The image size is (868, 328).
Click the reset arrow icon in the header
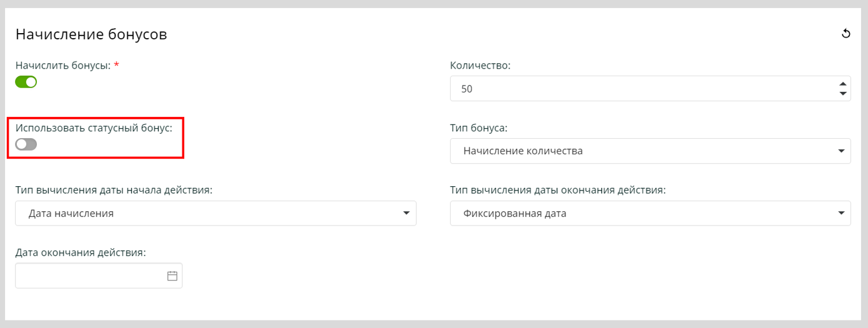tap(846, 34)
